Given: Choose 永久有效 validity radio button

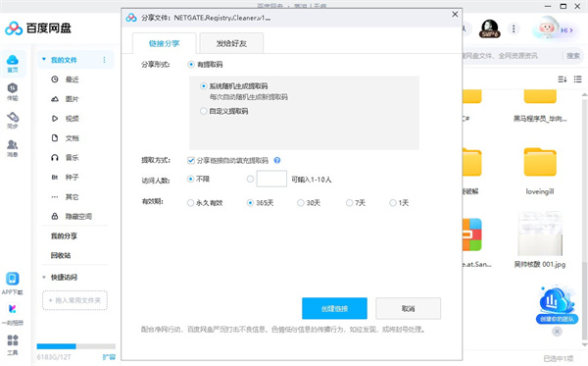Looking at the screenshot, I should [190, 203].
